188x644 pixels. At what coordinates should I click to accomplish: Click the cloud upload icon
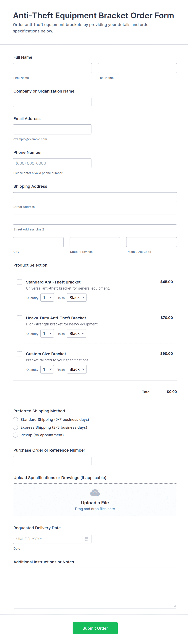tap(95, 493)
